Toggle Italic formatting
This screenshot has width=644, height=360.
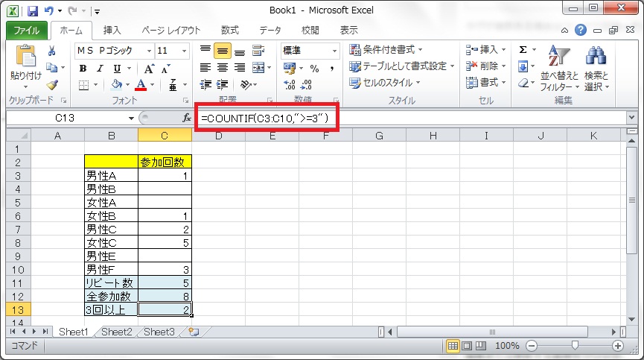pyautogui.click(x=100, y=69)
